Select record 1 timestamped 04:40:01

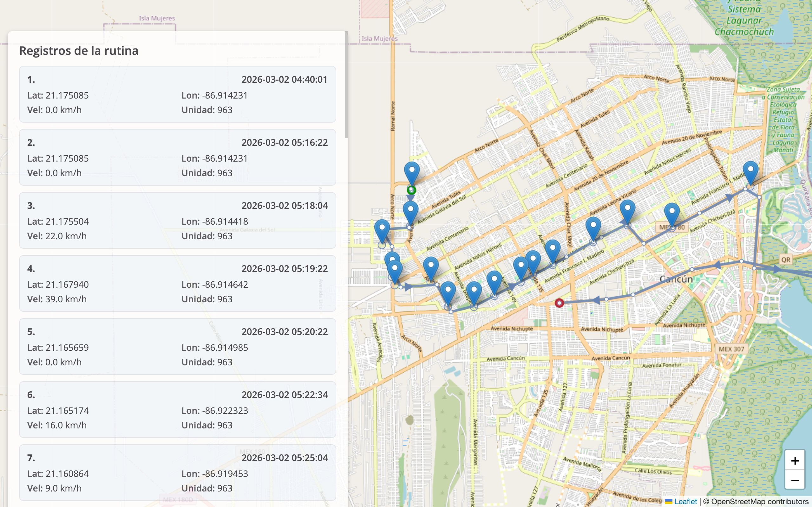(x=177, y=94)
